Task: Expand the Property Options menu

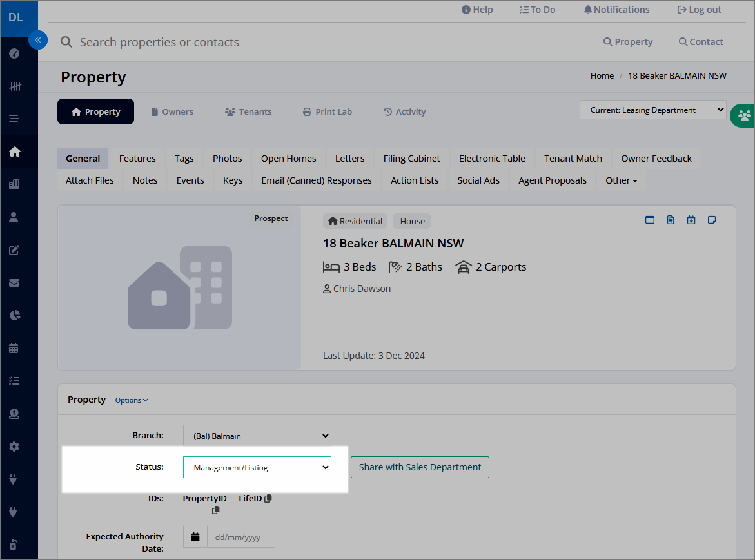Action: [x=132, y=400]
